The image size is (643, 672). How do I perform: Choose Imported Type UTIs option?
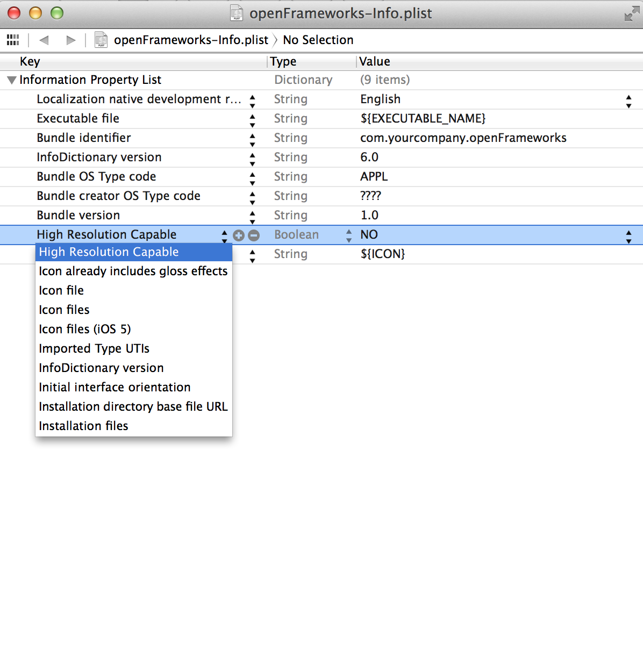coord(134,348)
